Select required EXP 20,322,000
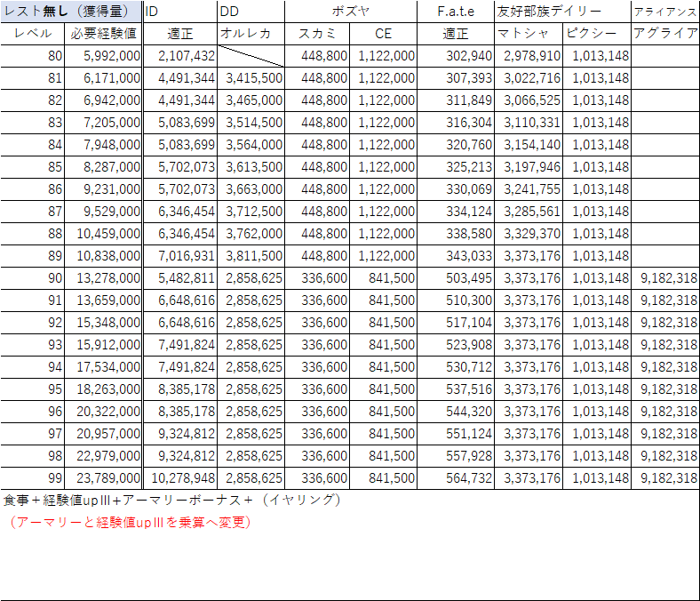This screenshot has width=700, height=601. point(103,412)
